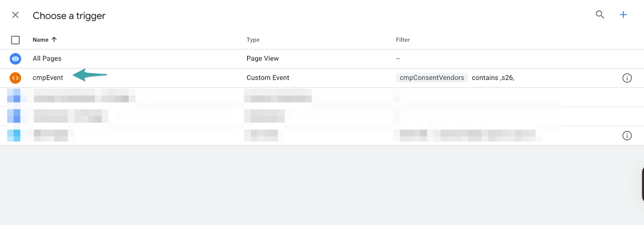Click the Page View type cell
This screenshot has height=225, width=644.
[x=262, y=59]
